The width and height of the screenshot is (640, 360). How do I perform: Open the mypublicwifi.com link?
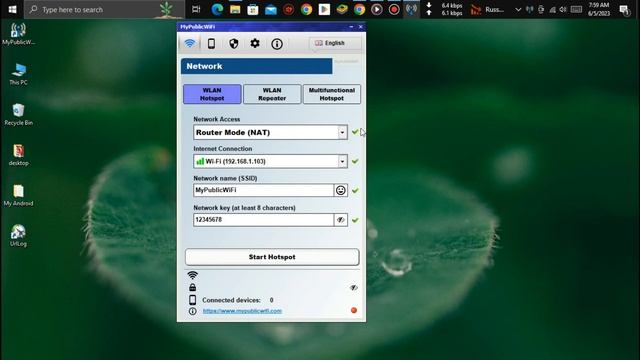242,311
